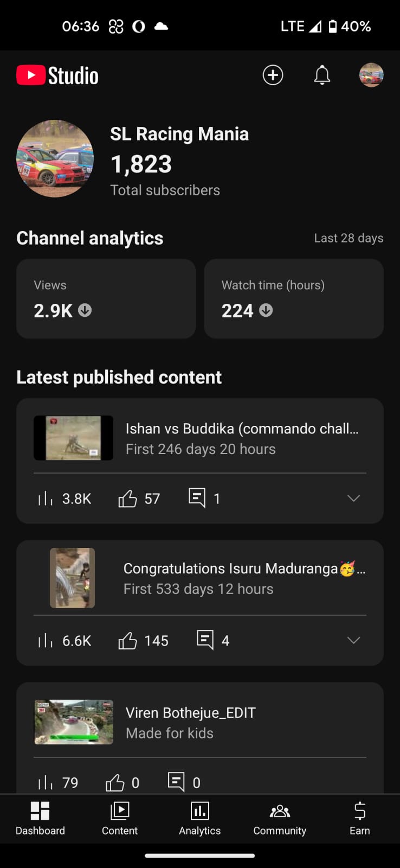Tap the Ishan vs Buddika video thumbnail

coord(74,438)
